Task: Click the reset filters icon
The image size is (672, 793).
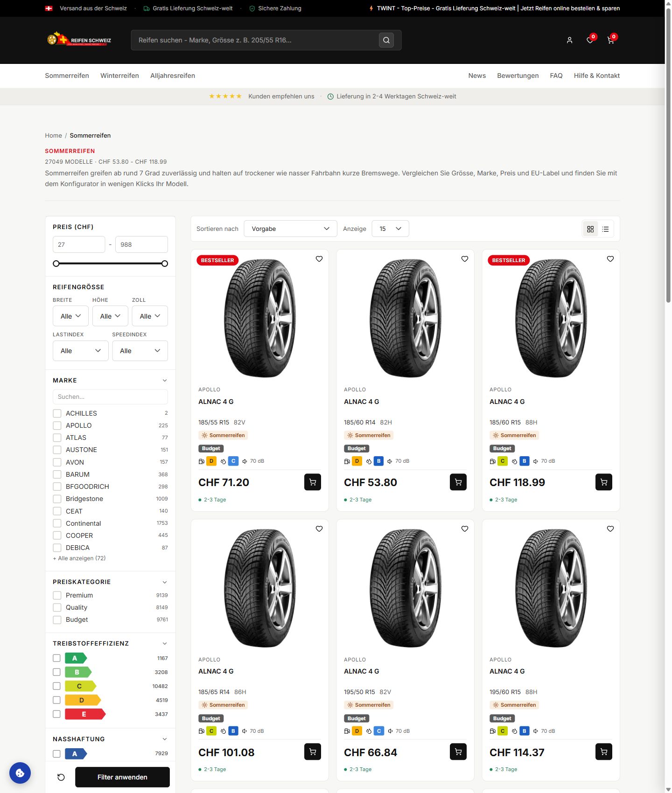Action: point(61,777)
